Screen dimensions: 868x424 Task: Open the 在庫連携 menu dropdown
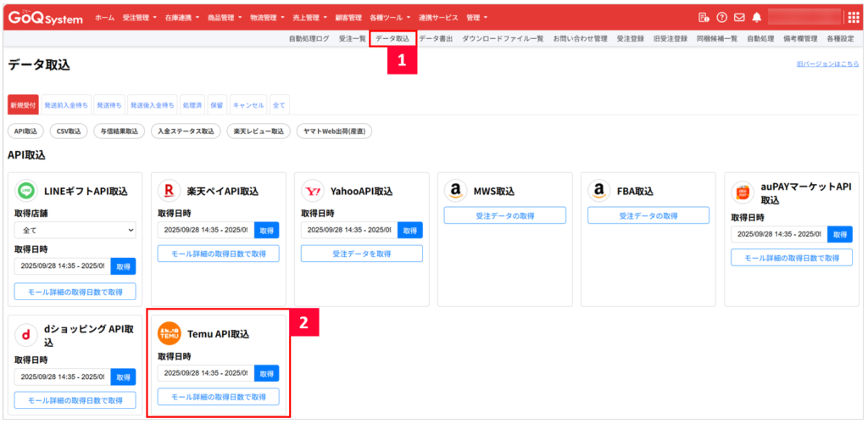(182, 18)
